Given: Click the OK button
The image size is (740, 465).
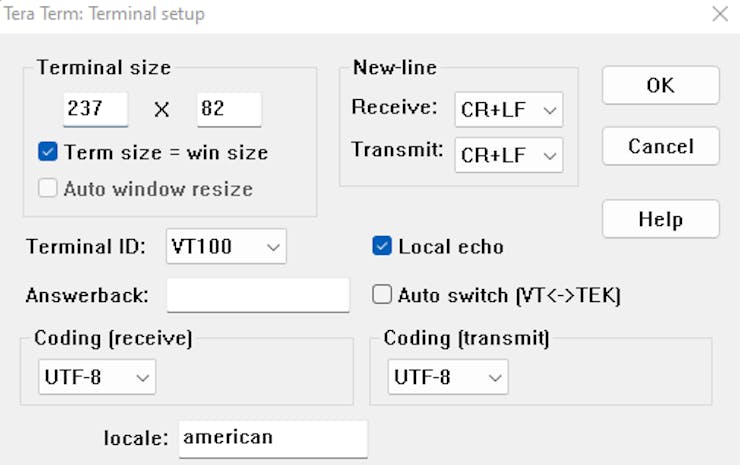Looking at the screenshot, I should [660, 85].
